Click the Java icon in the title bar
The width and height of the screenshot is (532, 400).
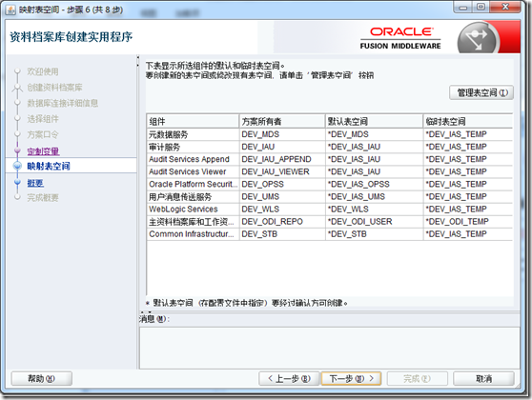[x=10, y=10]
